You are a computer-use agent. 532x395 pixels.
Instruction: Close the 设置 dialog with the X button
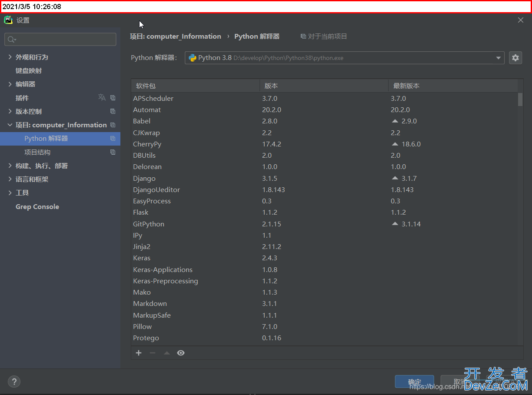(x=521, y=20)
